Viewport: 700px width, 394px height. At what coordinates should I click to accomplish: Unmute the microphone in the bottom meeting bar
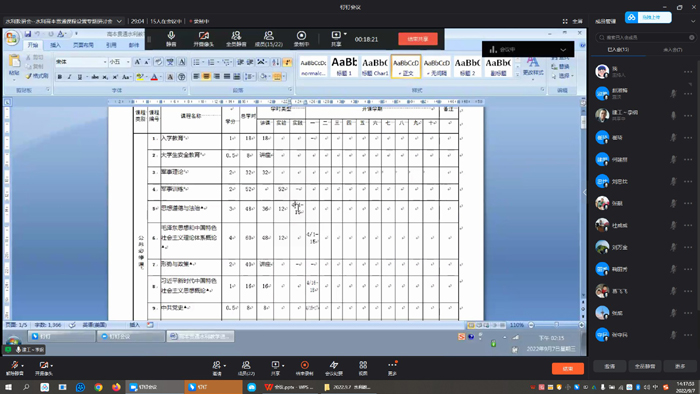pyautogui.click(x=15, y=368)
